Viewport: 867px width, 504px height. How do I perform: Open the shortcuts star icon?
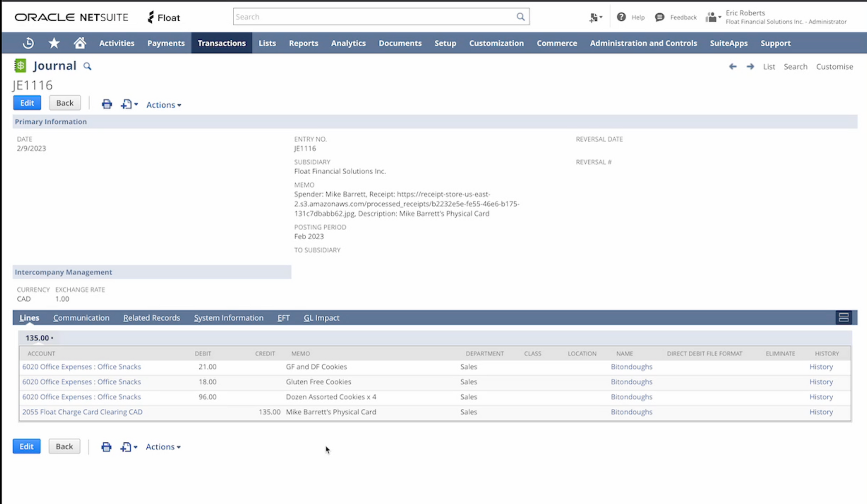coord(54,43)
